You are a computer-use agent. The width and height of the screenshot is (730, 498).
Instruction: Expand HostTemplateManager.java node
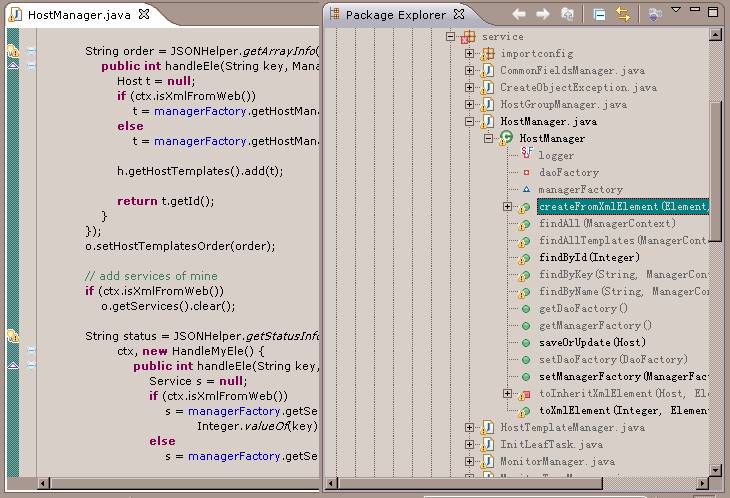469,427
